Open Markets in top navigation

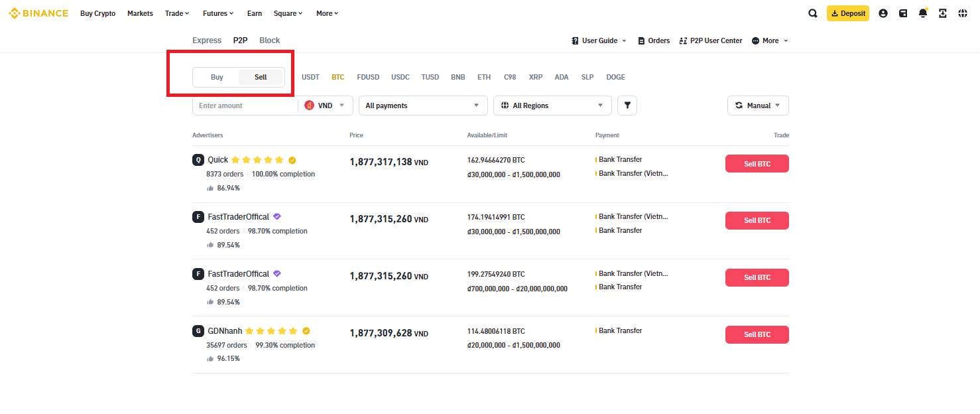tap(140, 13)
